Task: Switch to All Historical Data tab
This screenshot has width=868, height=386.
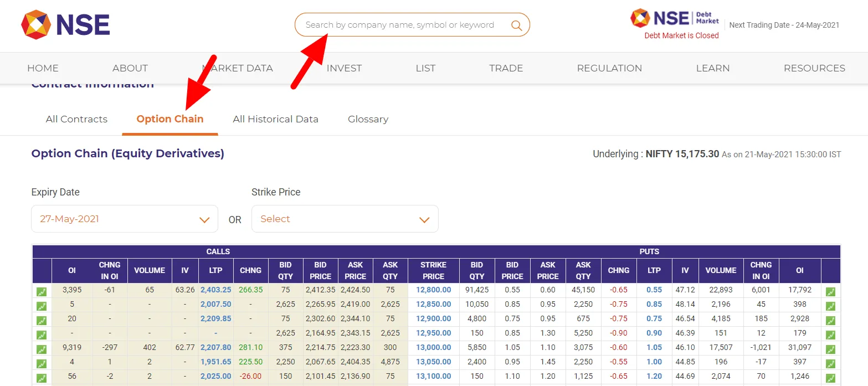Action: click(x=275, y=119)
